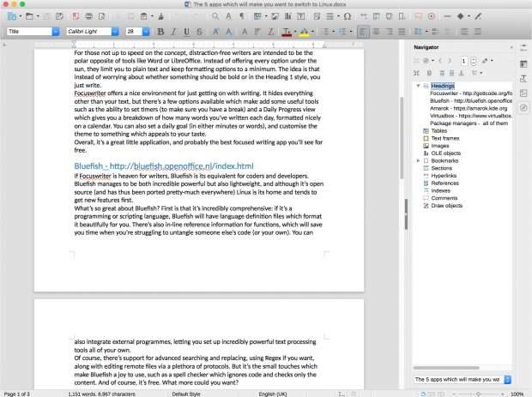This screenshot has width=532, height=397.
Task: Toggle Draw Functions pencil icon
Action: click(x=478, y=16)
